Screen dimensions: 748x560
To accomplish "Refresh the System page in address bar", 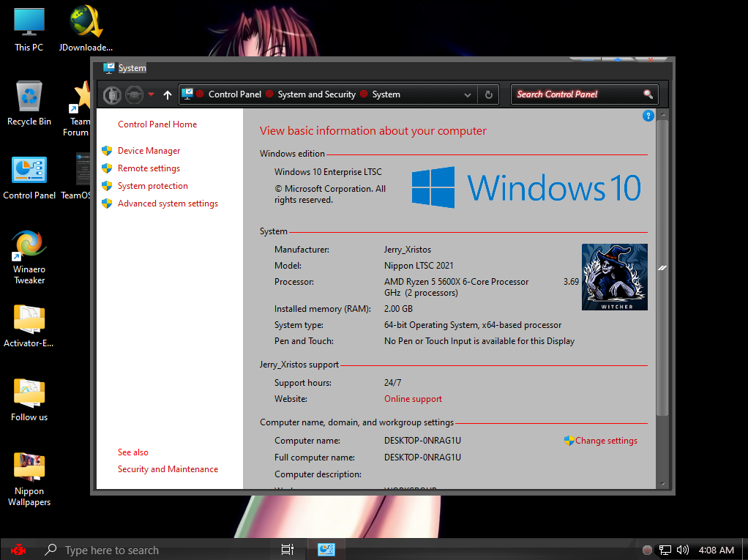I will (x=488, y=94).
